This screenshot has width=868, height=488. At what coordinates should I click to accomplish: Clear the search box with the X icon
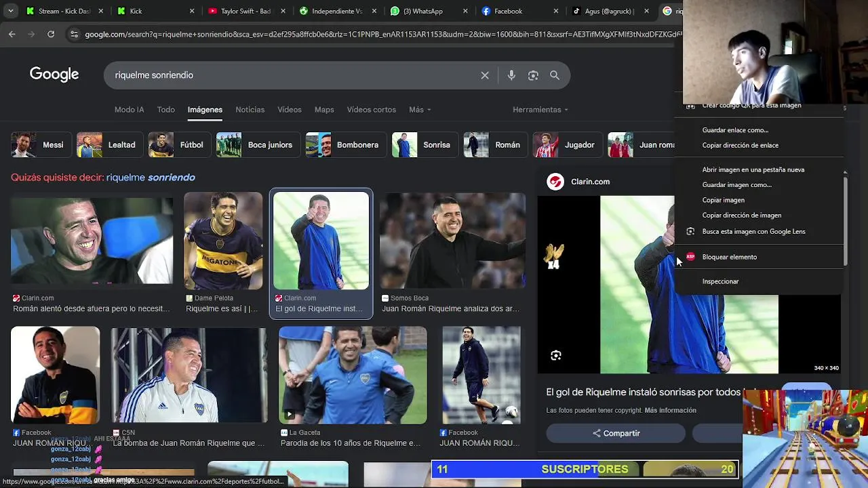pyautogui.click(x=485, y=75)
